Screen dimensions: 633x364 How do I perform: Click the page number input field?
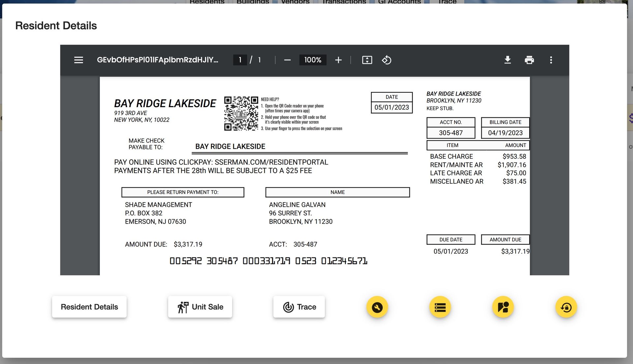[240, 60]
